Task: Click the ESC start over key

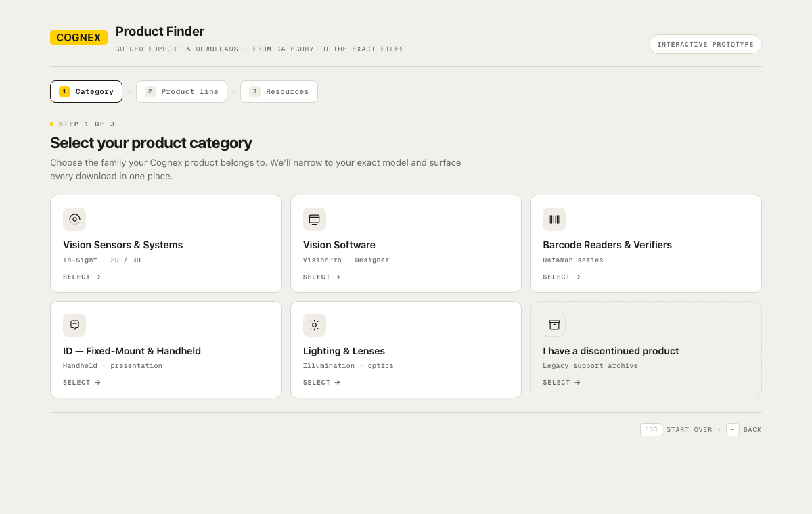Action: tap(651, 430)
